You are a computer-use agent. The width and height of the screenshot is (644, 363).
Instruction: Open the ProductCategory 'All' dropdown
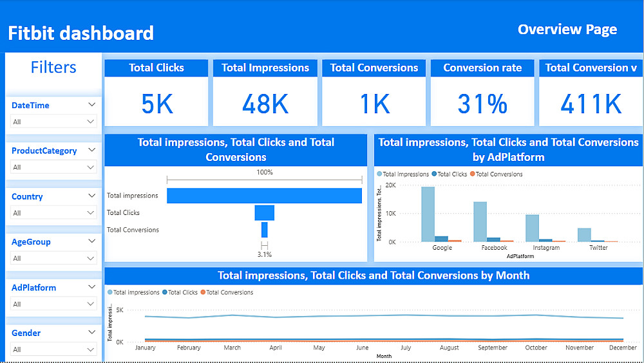click(53, 167)
